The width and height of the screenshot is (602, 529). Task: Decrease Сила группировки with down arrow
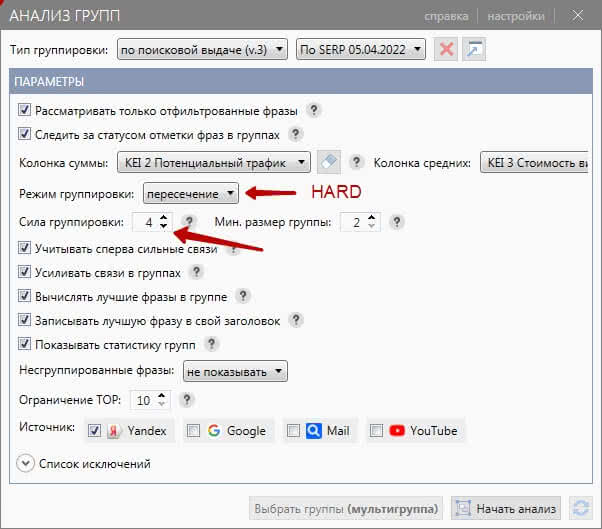[x=164, y=226]
